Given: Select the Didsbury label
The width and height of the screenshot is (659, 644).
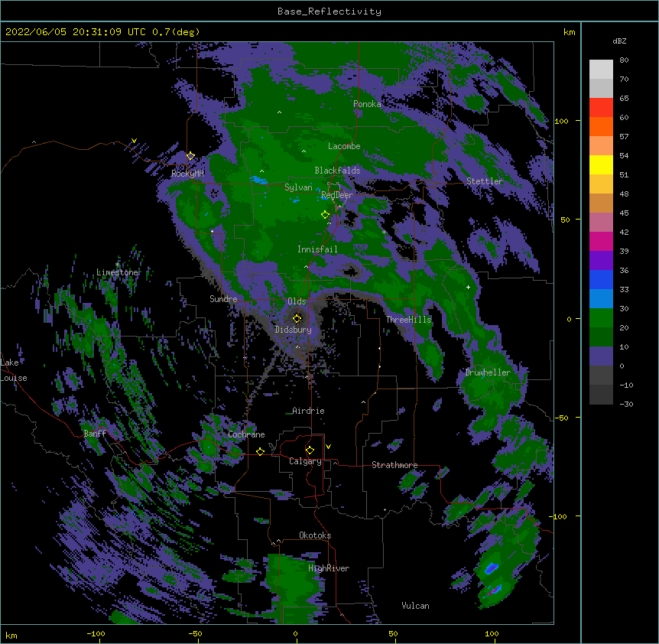Looking at the screenshot, I should tap(294, 330).
